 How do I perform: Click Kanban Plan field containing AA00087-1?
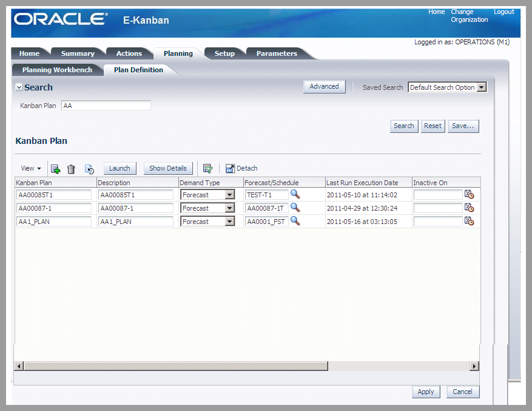click(x=54, y=208)
